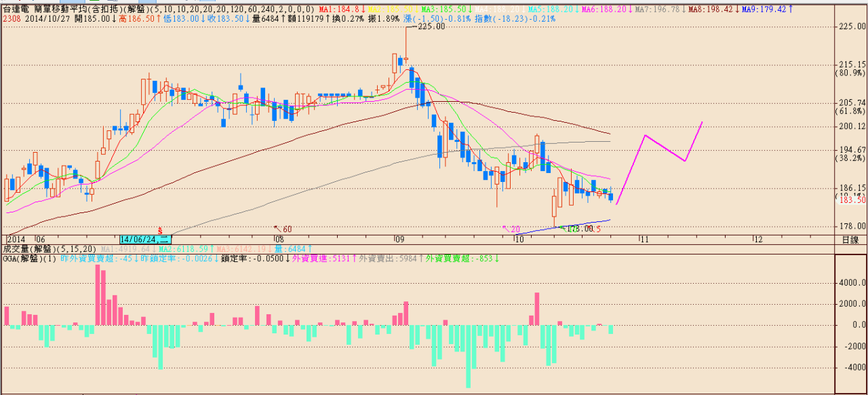Click the 11 month axis label
The width and height of the screenshot is (868, 395).
point(644,240)
